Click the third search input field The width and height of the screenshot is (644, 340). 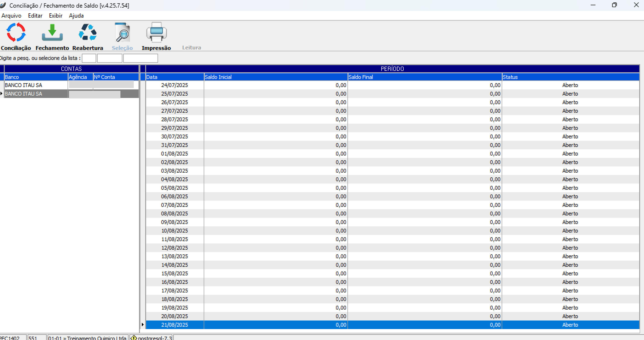point(140,58)
